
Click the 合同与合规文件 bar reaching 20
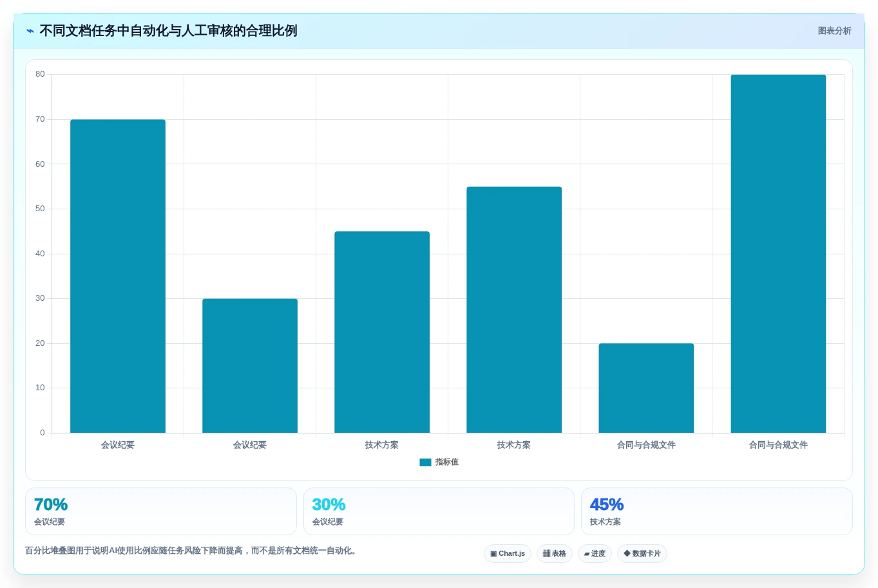(646, 388)
